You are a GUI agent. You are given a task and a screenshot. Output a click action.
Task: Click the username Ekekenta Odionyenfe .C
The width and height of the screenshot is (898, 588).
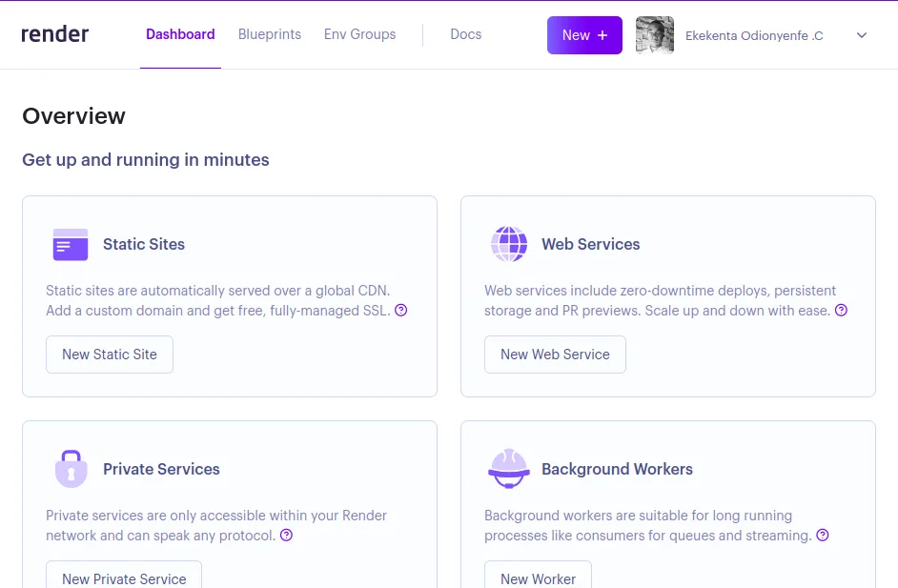pos(754,35)
